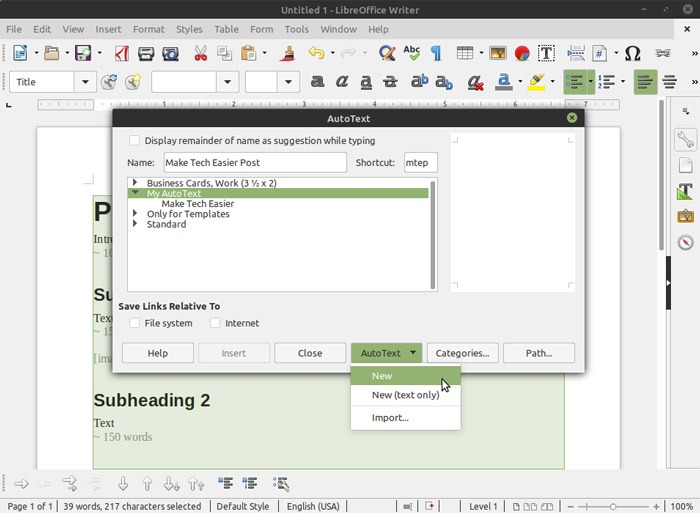
Task: Toggle ordered numbered list icon
Action: (x=607, y=82)
